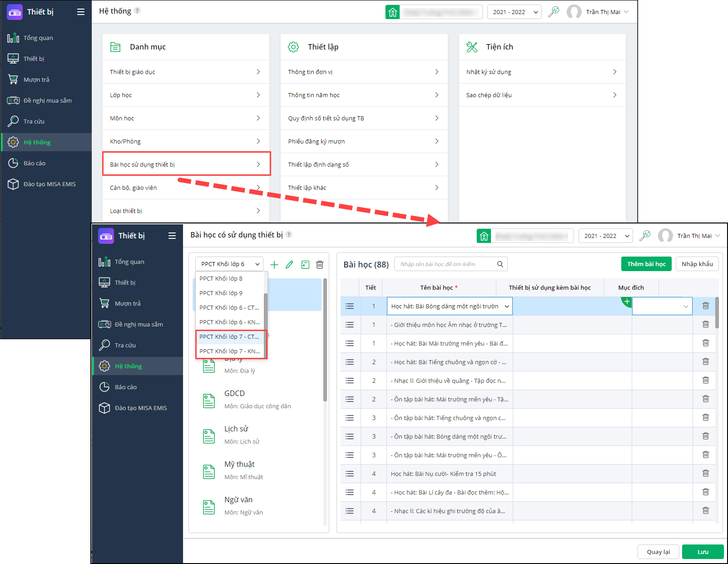Delete the 'Học hát: Bài Nụ cười' lesson row
The width and height of the screenshot is (728, 564).
(706, 473)
